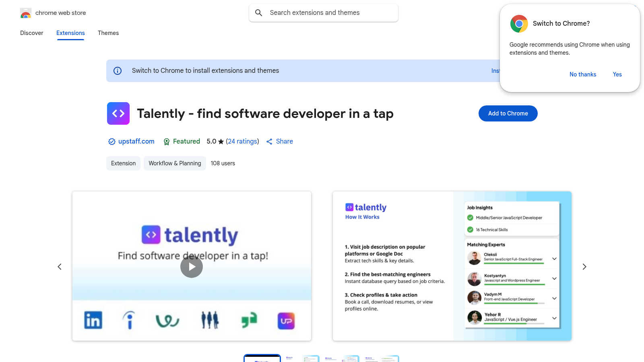Click Kostyantyn's avatar photo
This screenshot has height=362, width=644.
click(475, 279)
